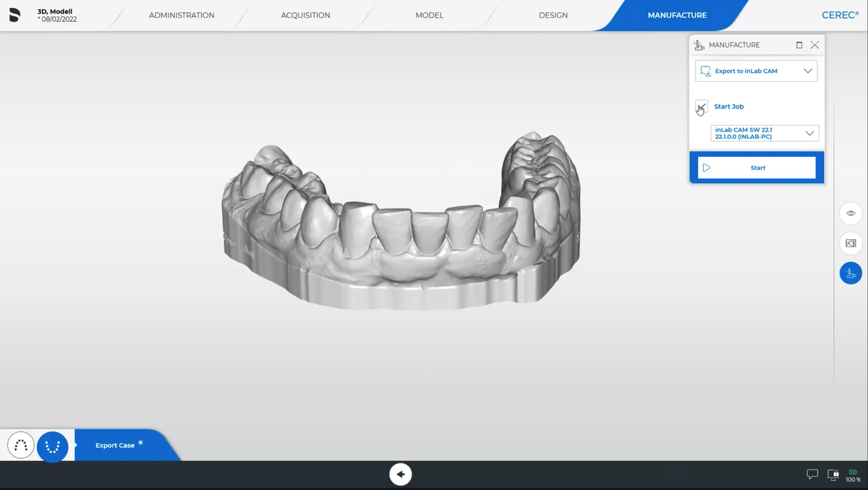Click the Export Case step label
This screenshot has width=868, height=490.
click(115, 445)
